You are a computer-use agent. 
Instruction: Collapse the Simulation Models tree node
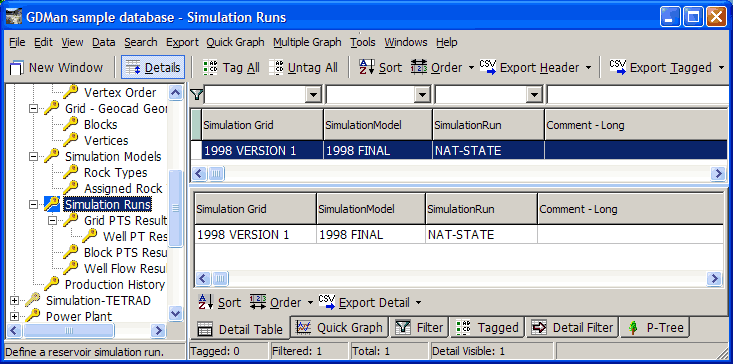click(x=33, y=157)
